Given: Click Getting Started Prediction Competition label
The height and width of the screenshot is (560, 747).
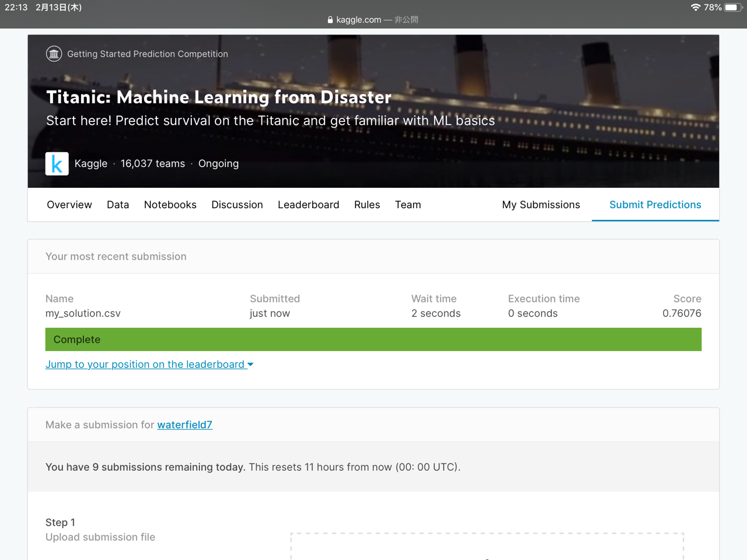Looking at the screenshot, I should click(x=148, y=54).
